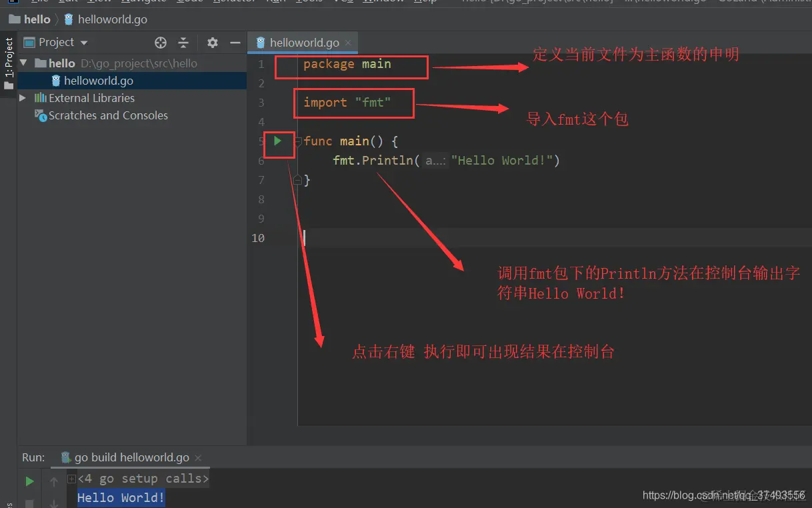
Task: Expand the External Libraries node
Action: (22, 97)
